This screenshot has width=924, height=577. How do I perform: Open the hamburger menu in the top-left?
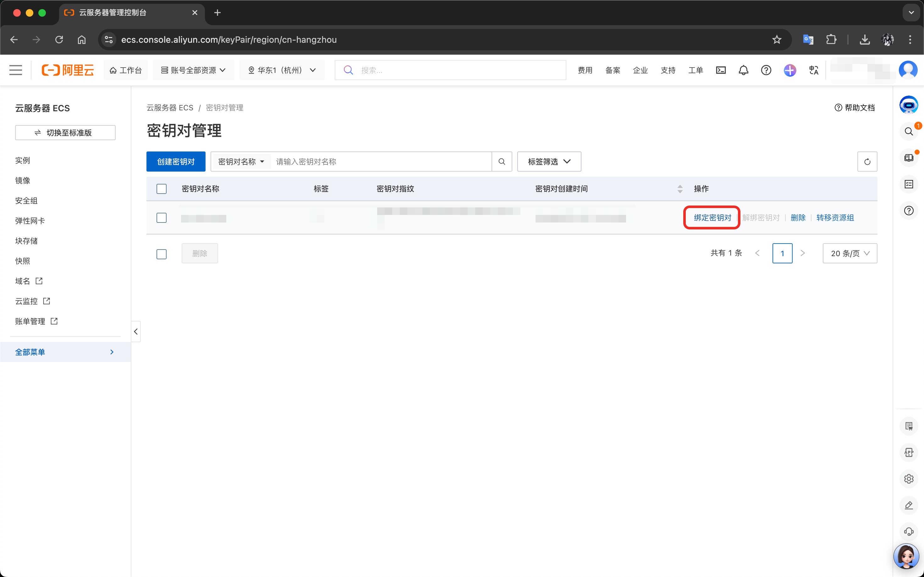(16, 70)
